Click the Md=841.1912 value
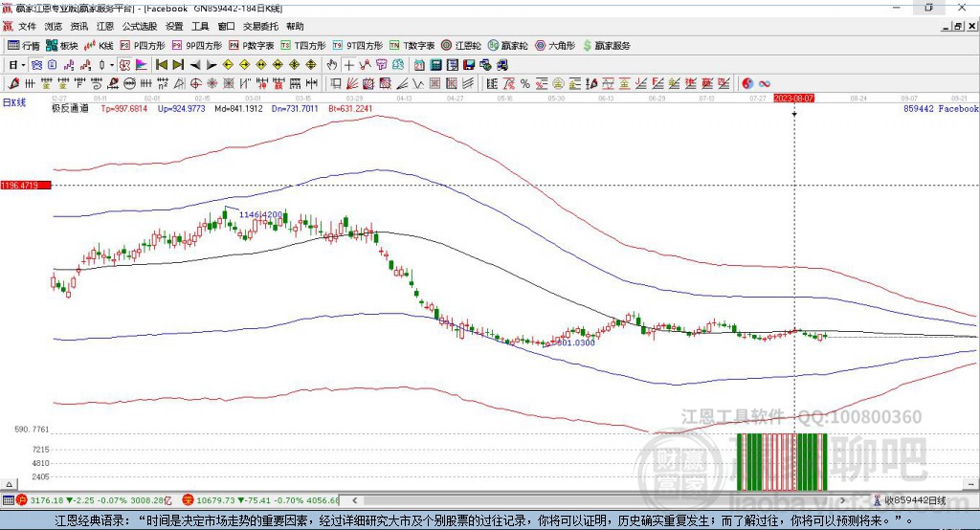Screen dimensions: 980x530 [x=238, y=109]
